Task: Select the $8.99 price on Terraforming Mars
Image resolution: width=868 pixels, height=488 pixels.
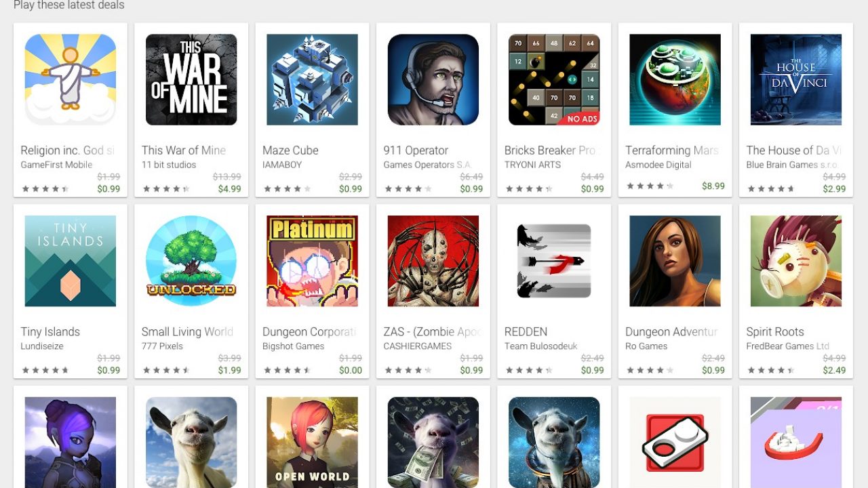Action: tap(713, 186)
